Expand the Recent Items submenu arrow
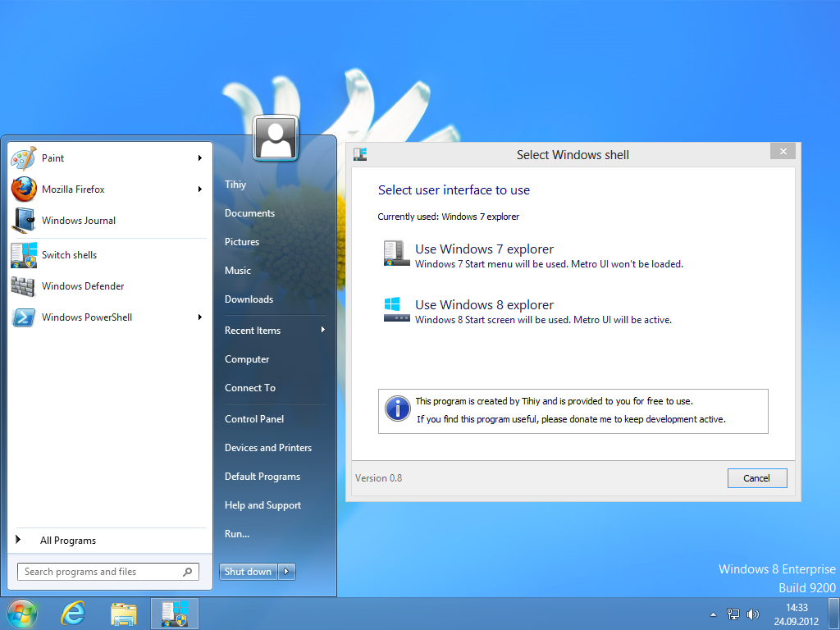This screenshot has height=630, width=840. (322, 330)
